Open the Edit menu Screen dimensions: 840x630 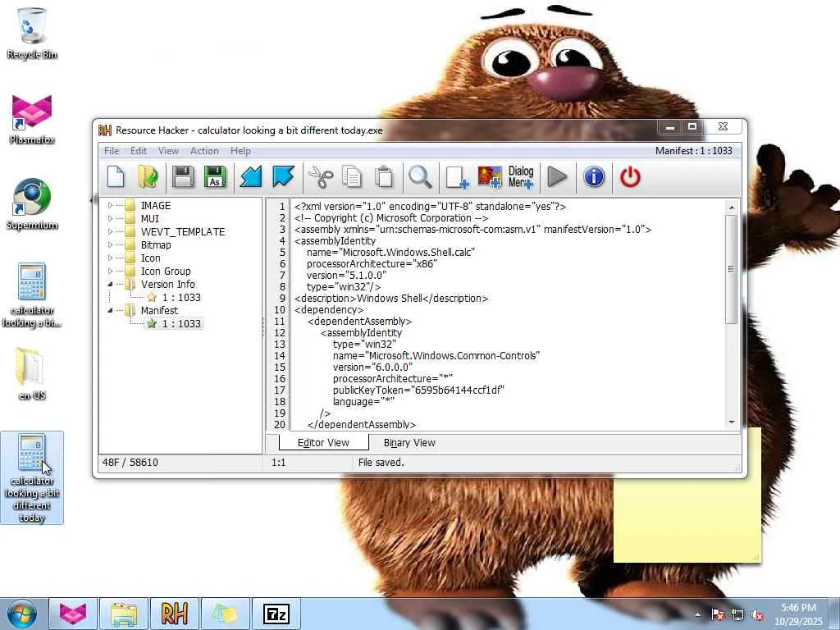click(x=138, y=151)
